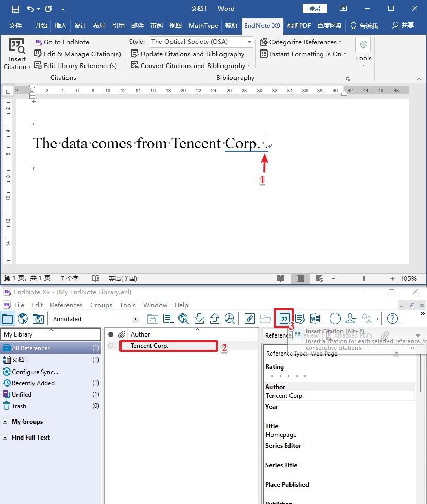Switch to Print Layout view in the status bar
Viewport: 427px width, 504px height.
(300, 278)
